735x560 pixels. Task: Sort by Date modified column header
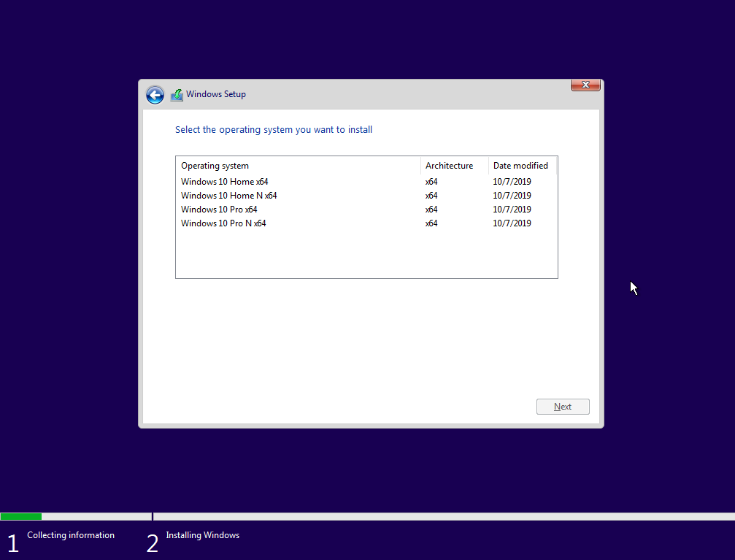tap(522, 166)
